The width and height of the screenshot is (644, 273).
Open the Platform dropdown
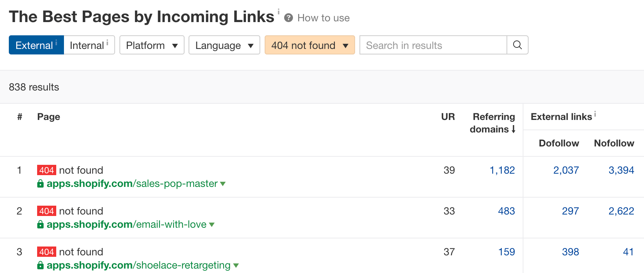(152, 45)
